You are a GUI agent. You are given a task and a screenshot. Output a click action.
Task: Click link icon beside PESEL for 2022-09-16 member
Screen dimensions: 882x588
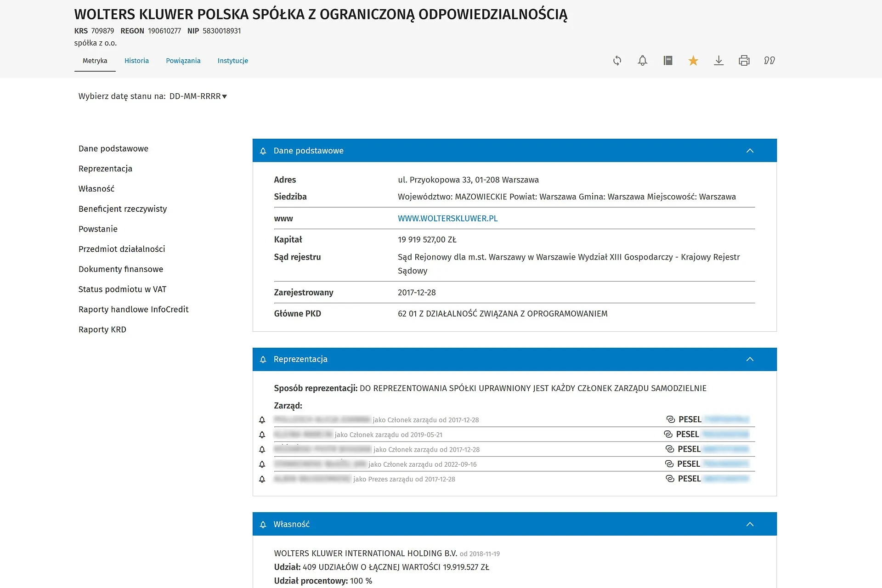[669, 464]
